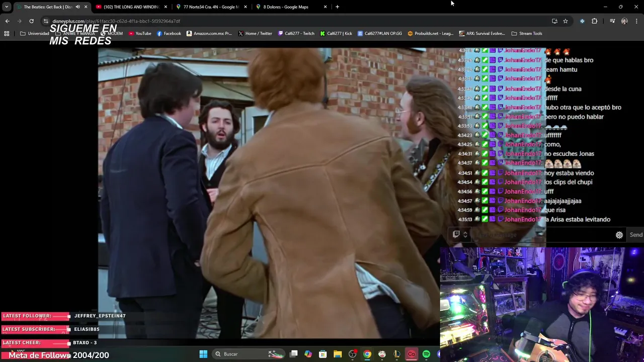The height and width of the screenshot is (362, 644).
Task: Switch to THE LONG AND WINDING YouTube tab
Action: tap(131, 7)
